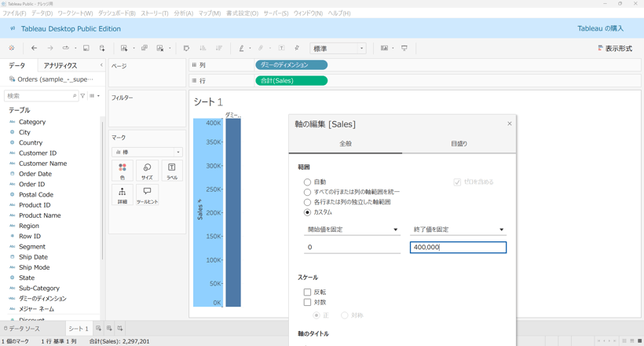Open the Color mark card

pyautogui.click(x=123, y=171)
